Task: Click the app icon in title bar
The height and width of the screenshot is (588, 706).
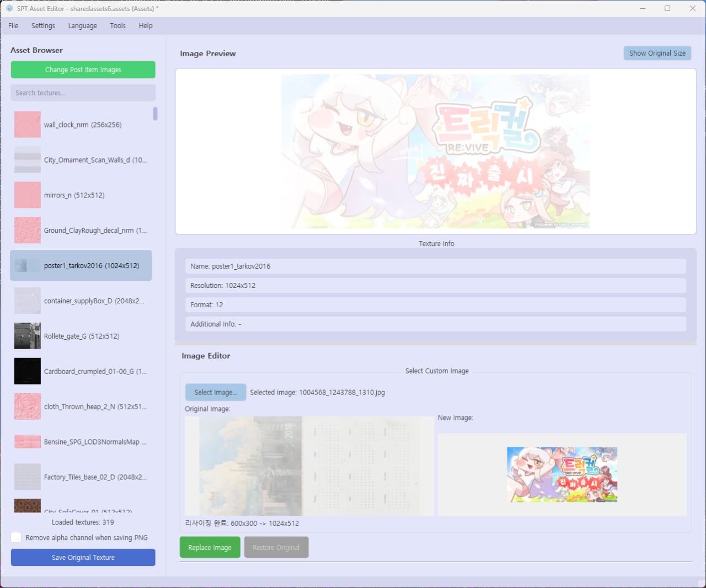Action: 9,8
